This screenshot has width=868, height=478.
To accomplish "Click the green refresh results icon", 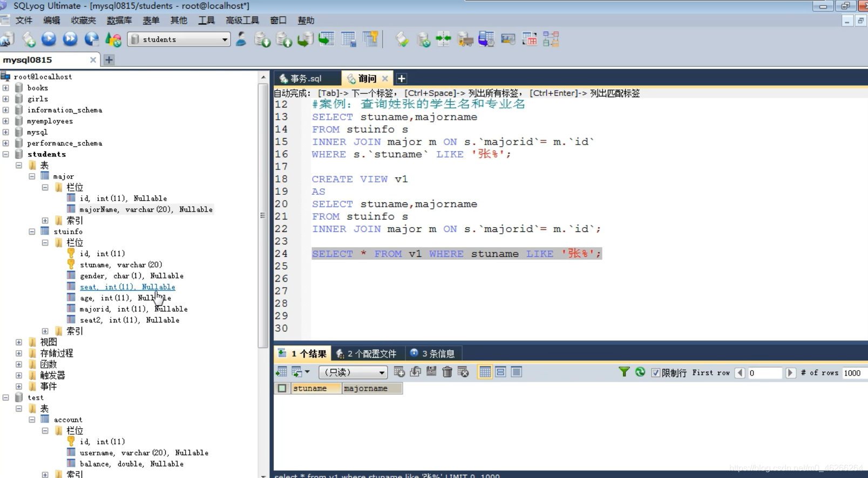I will [640, 372].
